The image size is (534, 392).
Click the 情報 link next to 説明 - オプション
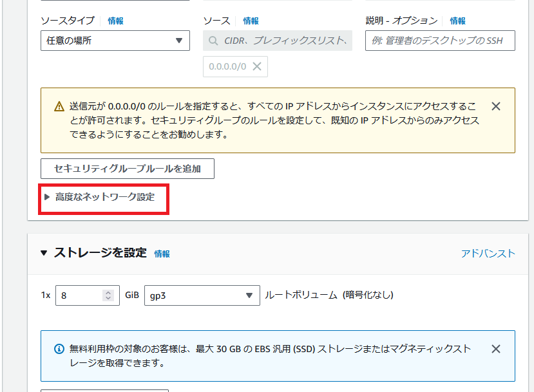tap(457, 21)
